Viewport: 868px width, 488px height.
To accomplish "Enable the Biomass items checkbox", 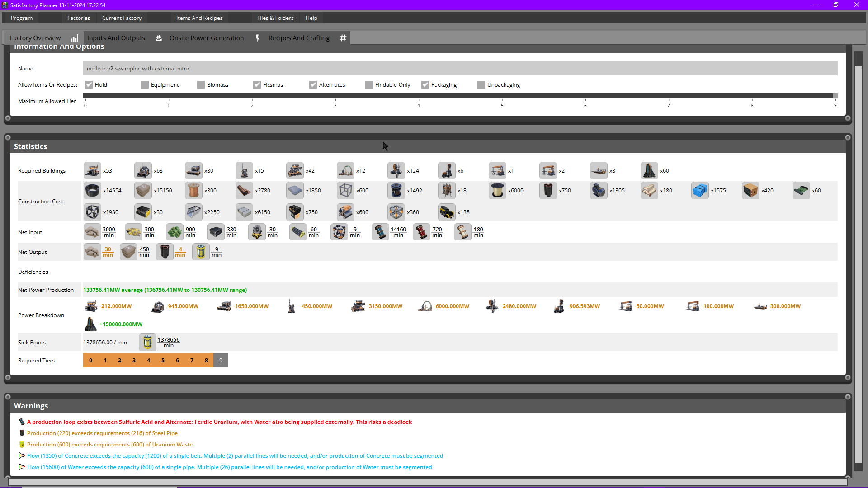I will coord(200,84).
